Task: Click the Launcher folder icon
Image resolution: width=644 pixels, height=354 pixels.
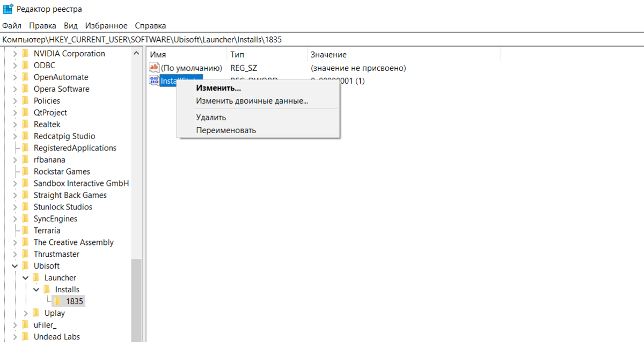Action: pos(36,278)
